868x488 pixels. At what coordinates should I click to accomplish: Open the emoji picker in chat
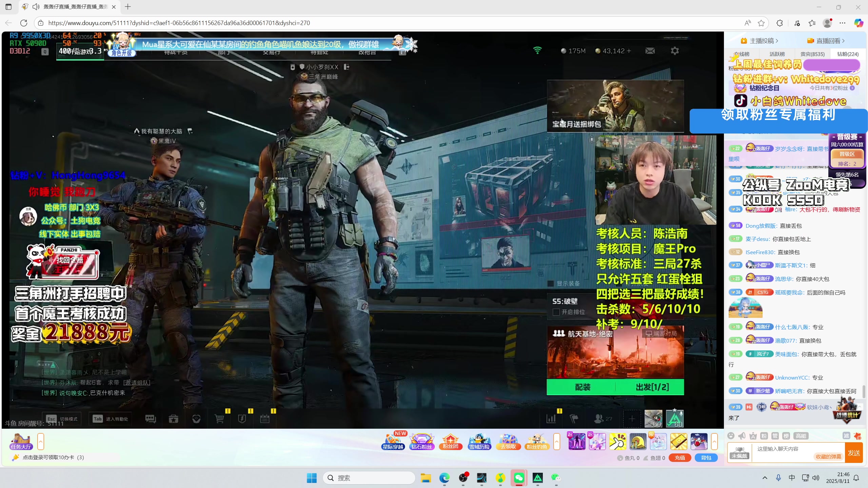pos(731,436)
